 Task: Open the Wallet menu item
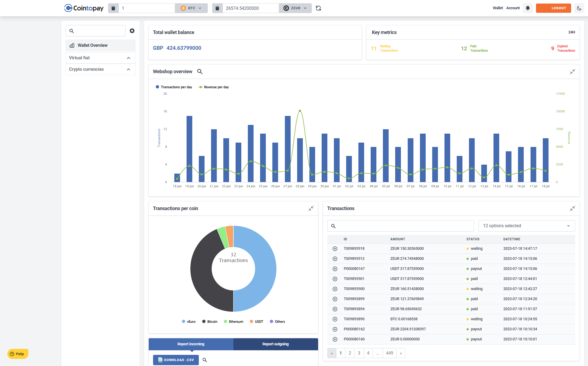point(498,8)
